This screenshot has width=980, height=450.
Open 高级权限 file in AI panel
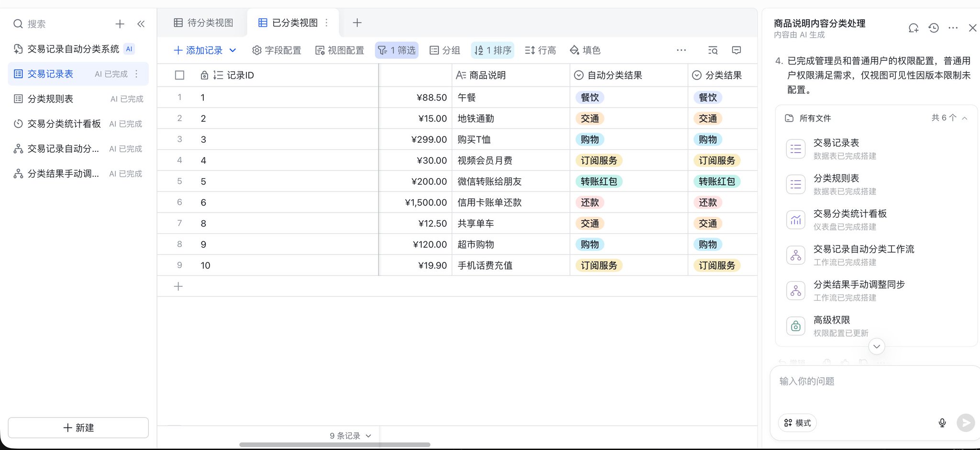[876, 326]
